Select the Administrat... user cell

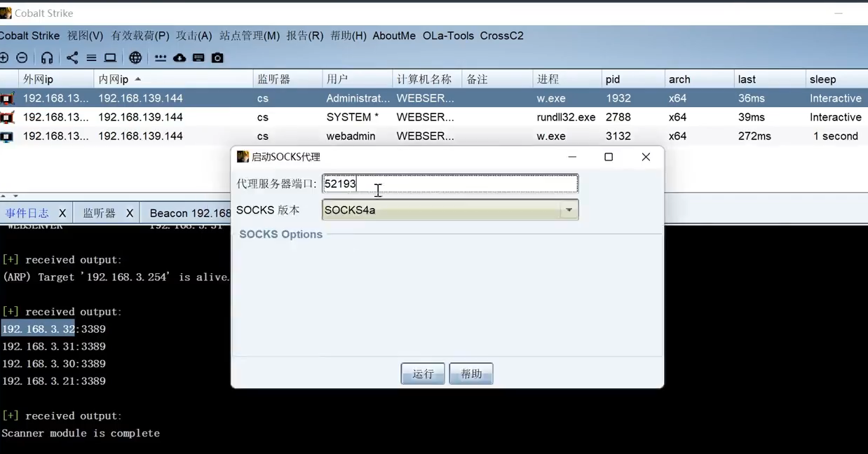tap(358, 98)
